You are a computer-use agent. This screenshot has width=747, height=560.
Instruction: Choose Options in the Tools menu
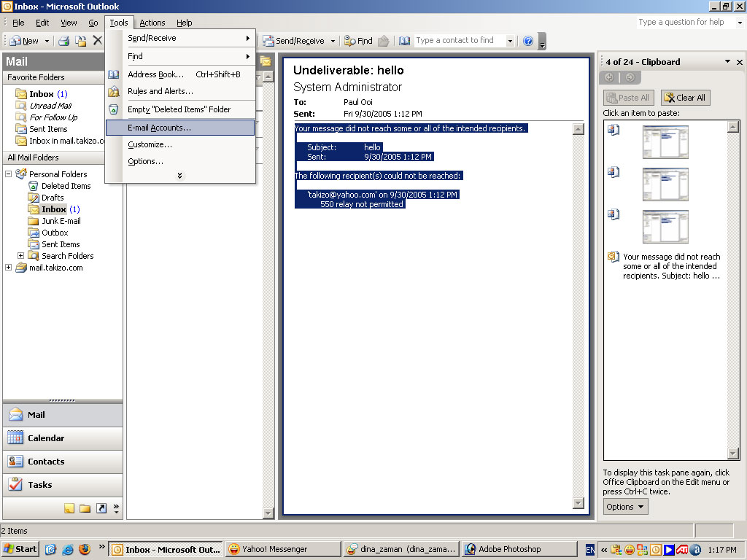pos(181,161)
